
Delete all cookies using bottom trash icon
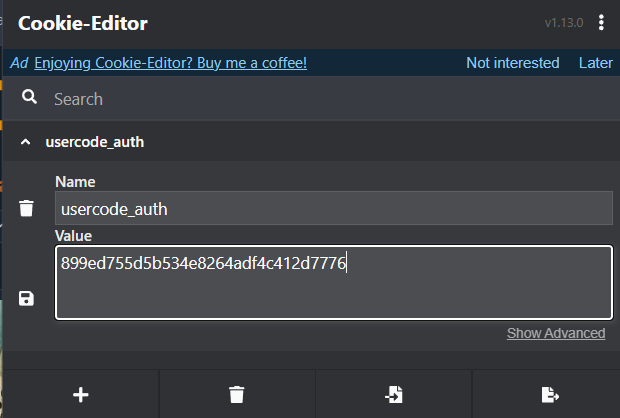coord(237,395)
